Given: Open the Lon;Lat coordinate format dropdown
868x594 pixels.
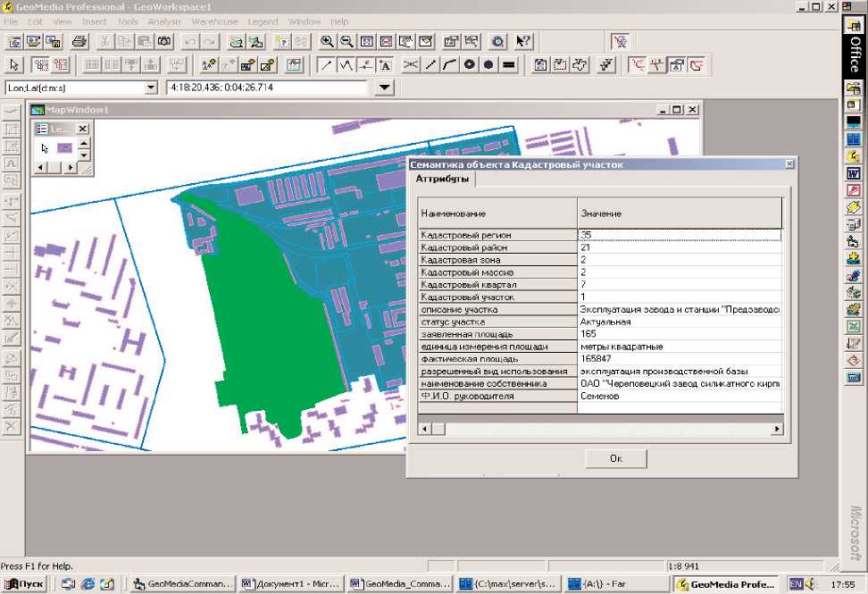Looking at the screenshot, I should 149,88.
